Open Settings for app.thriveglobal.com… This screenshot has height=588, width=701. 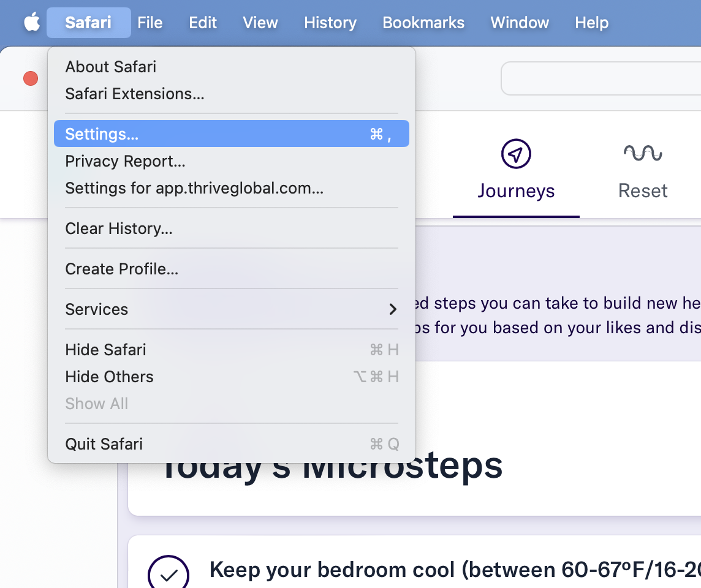click(x=232, y=188)
